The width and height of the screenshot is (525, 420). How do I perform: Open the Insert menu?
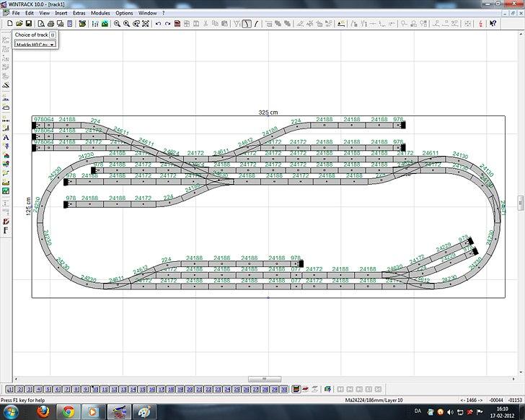[x=61, y=13]
